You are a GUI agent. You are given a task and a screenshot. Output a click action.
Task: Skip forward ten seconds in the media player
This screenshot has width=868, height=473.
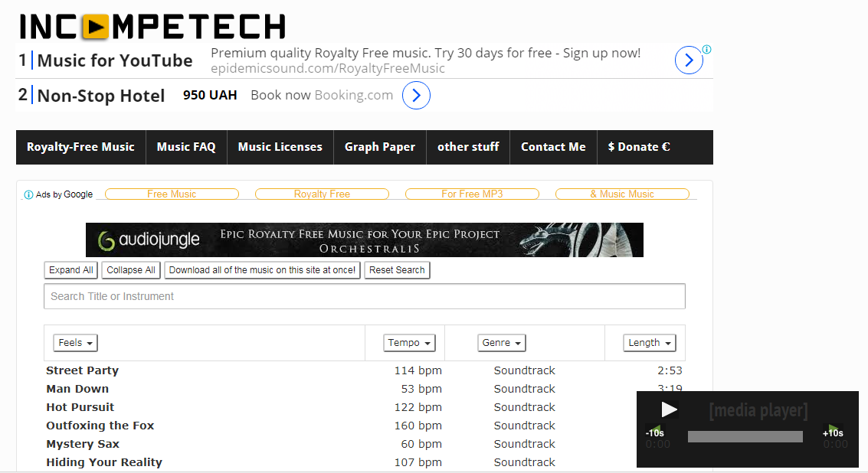pos(833,432)
